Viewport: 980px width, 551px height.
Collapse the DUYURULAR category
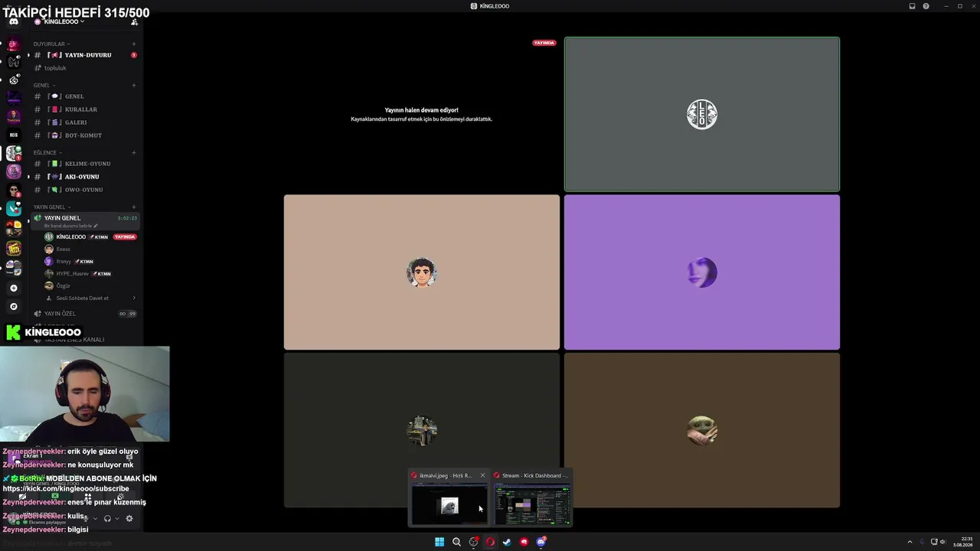point(51,44)
